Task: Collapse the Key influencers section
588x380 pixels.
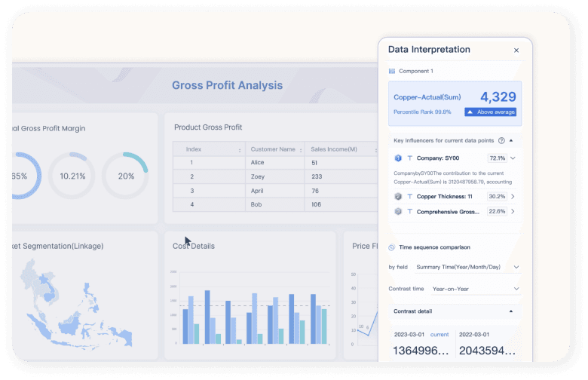Action: pyautogui.click(x=511, y=140)
